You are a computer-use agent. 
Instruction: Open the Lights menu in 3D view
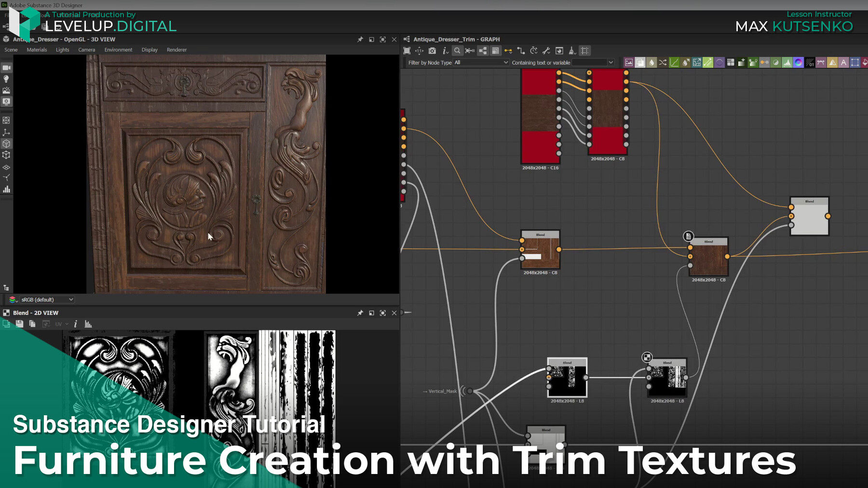62,50
